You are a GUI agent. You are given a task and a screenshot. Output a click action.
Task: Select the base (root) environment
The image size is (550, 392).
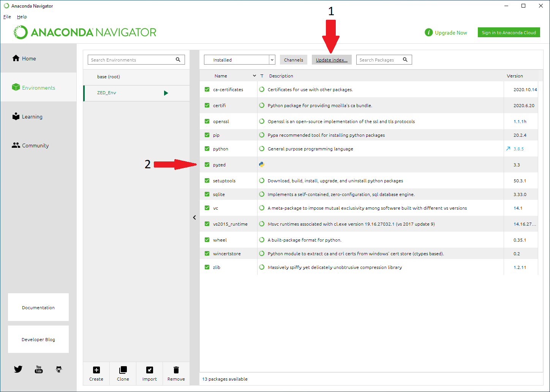(136, 77)
